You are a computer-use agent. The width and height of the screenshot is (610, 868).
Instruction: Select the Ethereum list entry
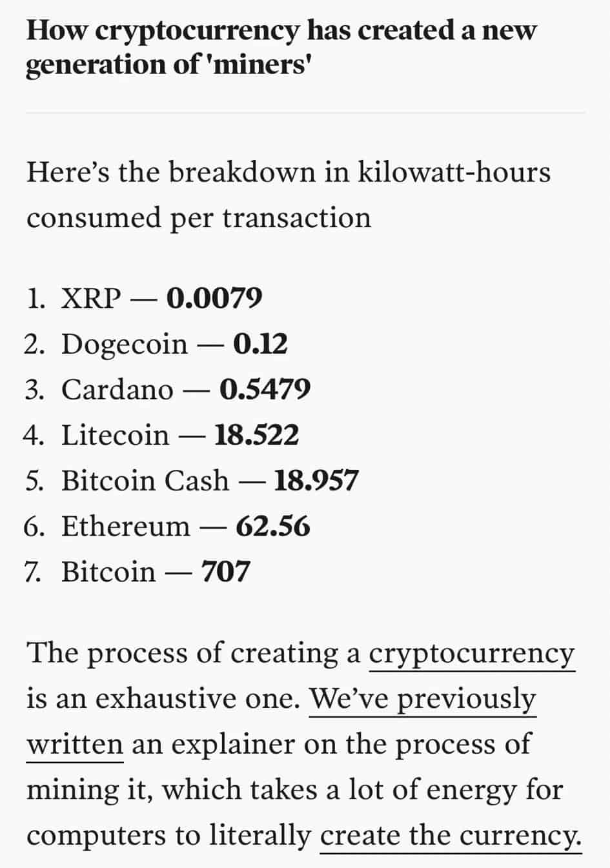click(167, 526)
